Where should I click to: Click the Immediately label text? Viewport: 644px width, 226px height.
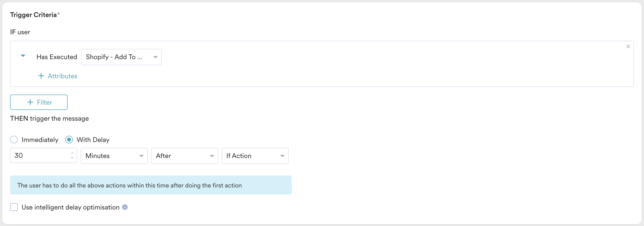40,140
